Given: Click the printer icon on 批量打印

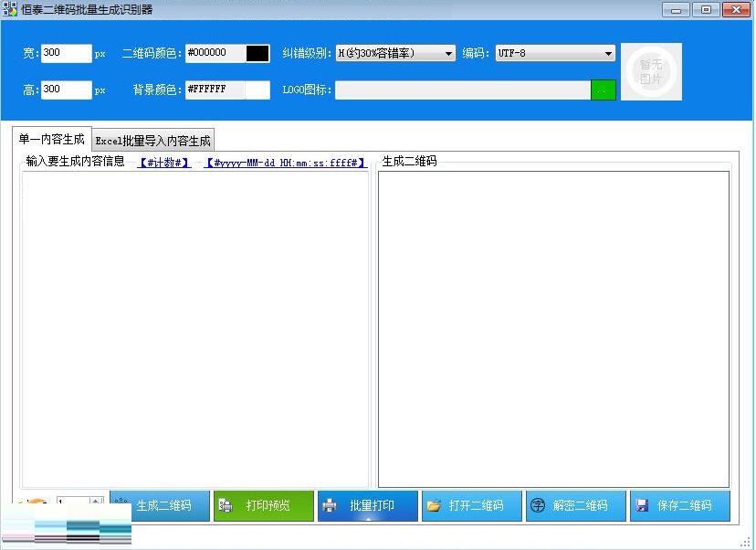Looking at the screenshot, I should [x=330, y=505].
